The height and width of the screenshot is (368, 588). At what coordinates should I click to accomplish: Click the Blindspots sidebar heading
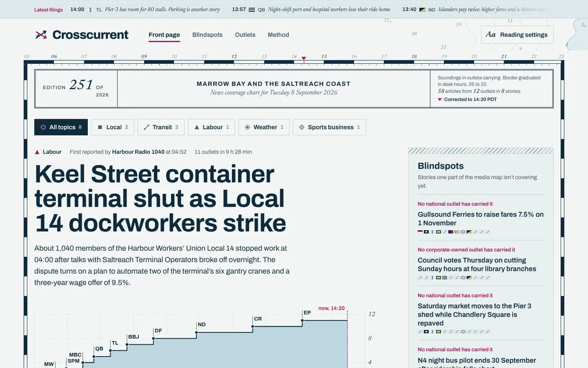click(441, 166)
